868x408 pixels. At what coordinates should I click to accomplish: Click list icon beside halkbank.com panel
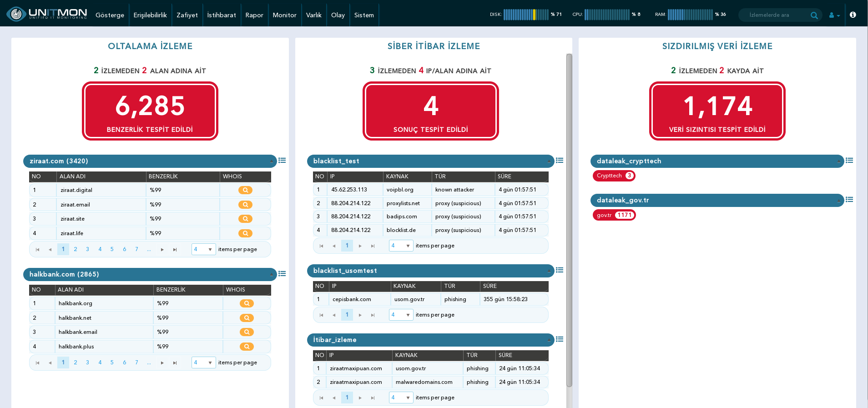pyautogui.click(x=282, y=274)
